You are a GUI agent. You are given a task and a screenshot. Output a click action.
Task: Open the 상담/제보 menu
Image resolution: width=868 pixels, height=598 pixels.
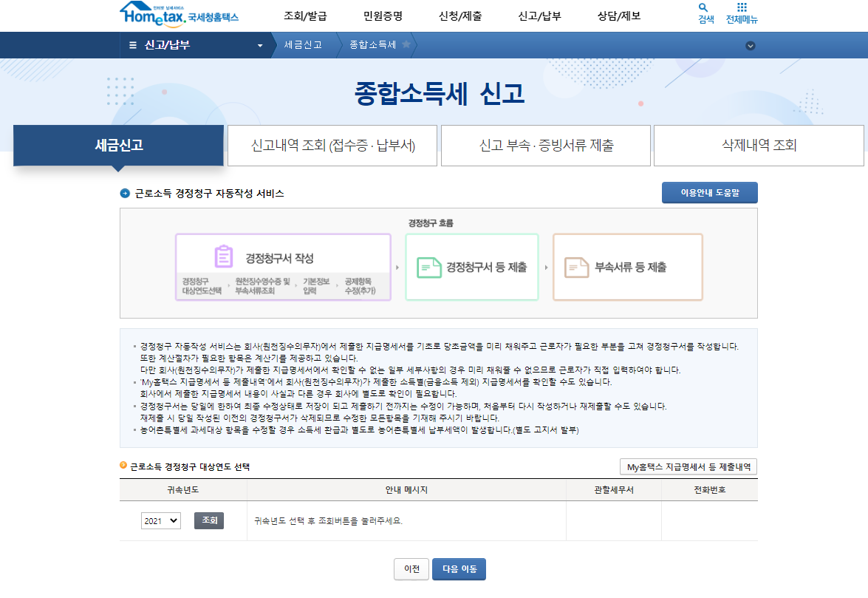[620, 13]
